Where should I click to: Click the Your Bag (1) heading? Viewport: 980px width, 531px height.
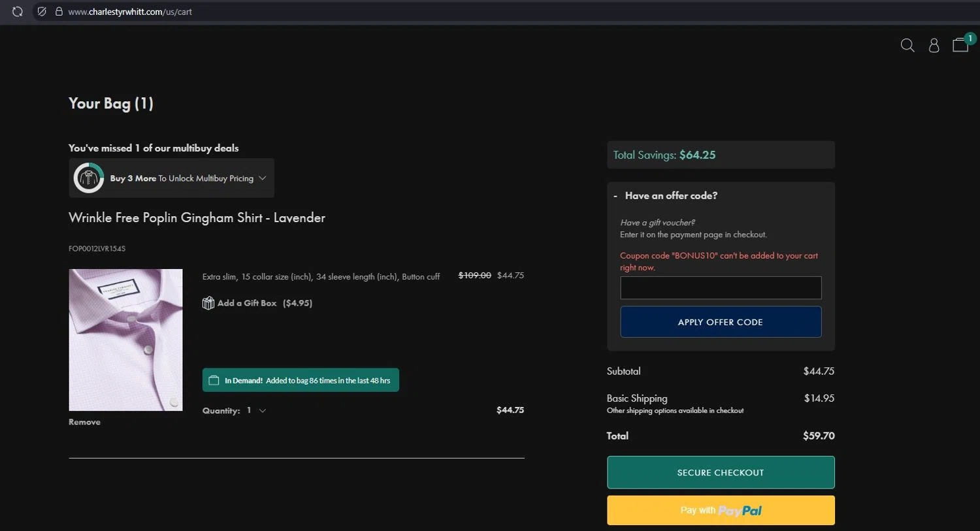111,103
